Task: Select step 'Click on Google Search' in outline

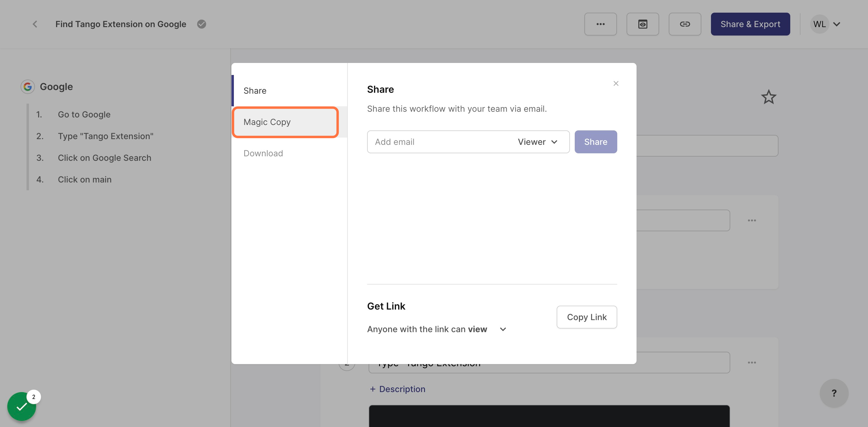Action: 105,157
